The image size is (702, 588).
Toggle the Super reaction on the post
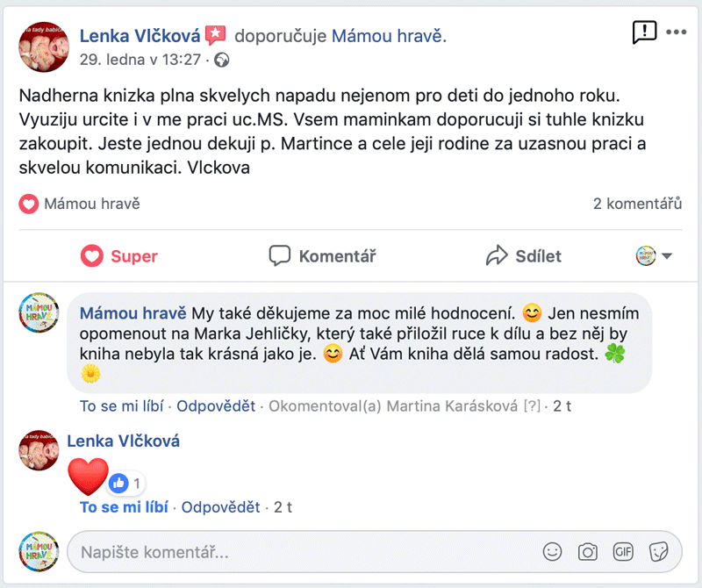tap(119, 256)
